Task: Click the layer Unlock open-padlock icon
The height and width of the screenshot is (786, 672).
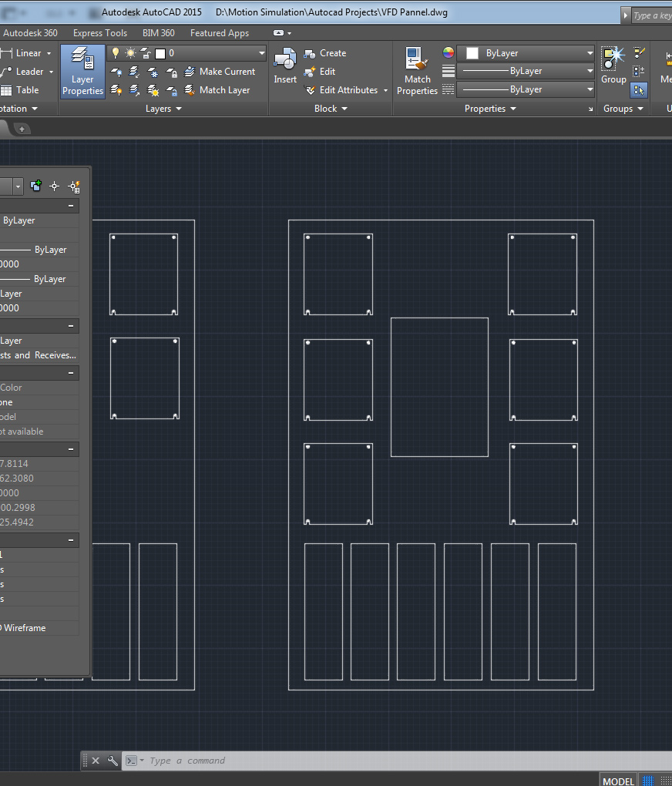Action: click(172, 90)
